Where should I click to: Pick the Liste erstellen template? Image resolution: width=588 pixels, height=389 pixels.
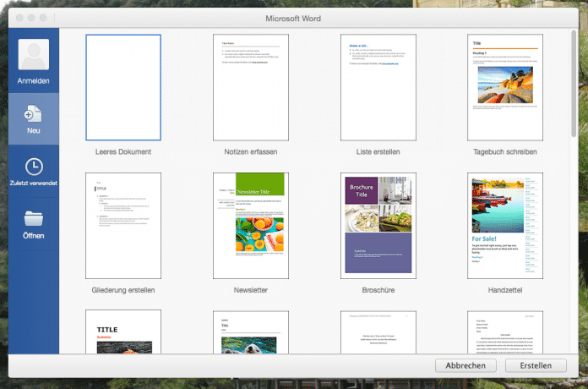click(x=377, y=87)
